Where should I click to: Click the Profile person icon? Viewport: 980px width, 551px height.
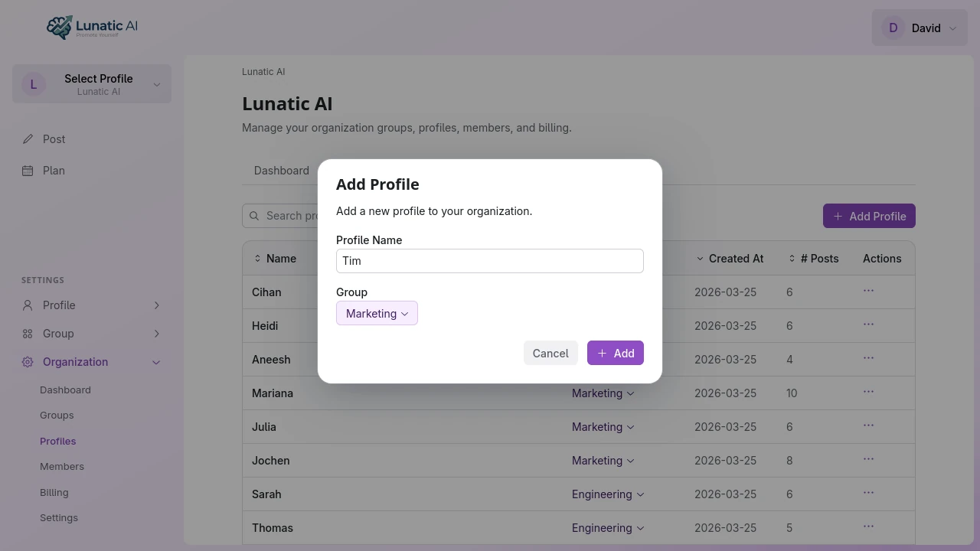tap(28, 305)
